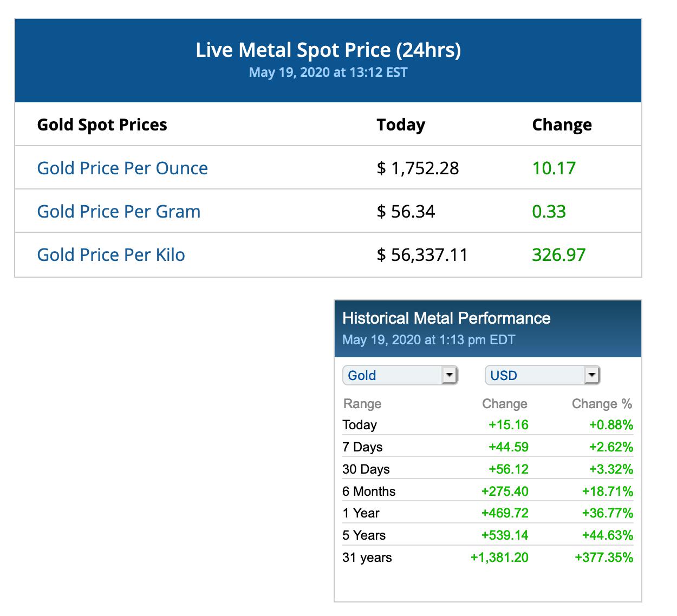Click the arrow on the Gold metal dropdown
Screen dimensions: 677x616
click(x=449, y=375)
